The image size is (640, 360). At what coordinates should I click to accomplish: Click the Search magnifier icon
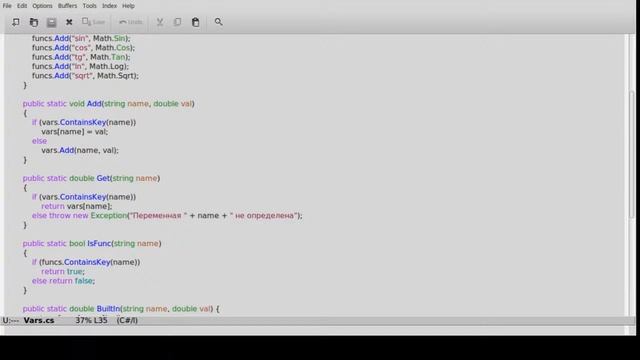pyautogui.click(x=218, y=22)
